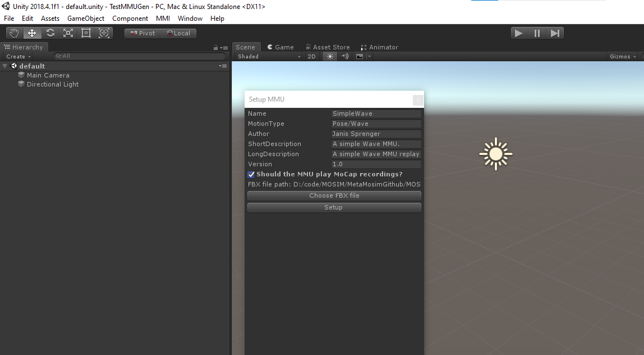Open scene effects dropdown arrow
Screen dimensions: 644x355
tap(369, 56)
